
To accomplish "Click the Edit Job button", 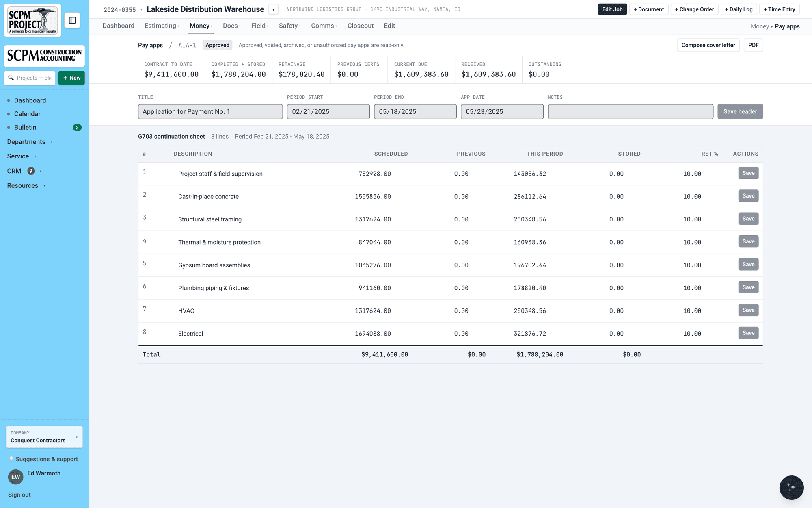I will tap(612, 9).
